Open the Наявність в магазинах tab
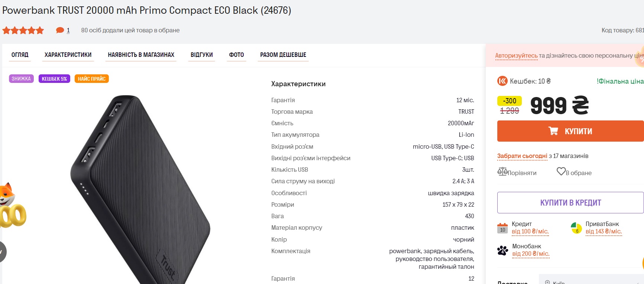This screenshot has height=284, width=644. click(141, 55)
